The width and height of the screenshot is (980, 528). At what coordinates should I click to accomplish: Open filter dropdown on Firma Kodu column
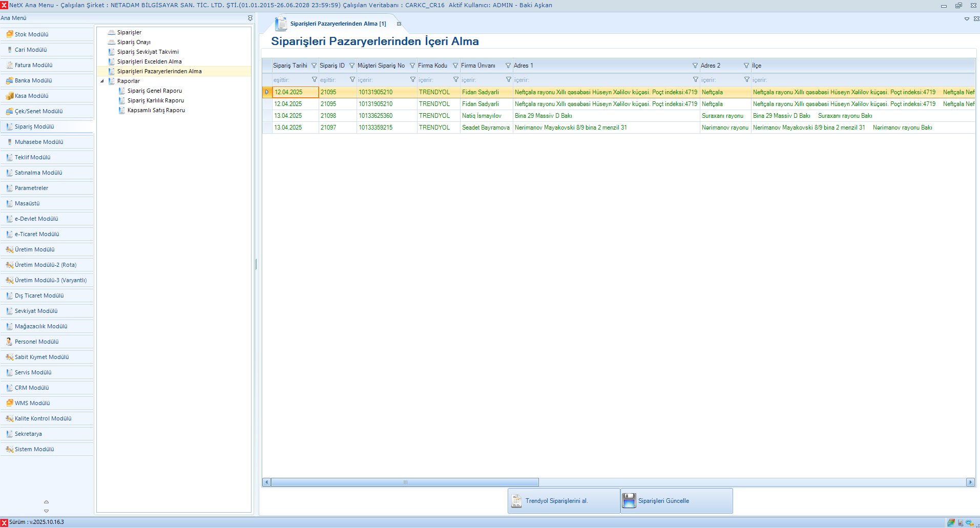(x=455, y=66)
